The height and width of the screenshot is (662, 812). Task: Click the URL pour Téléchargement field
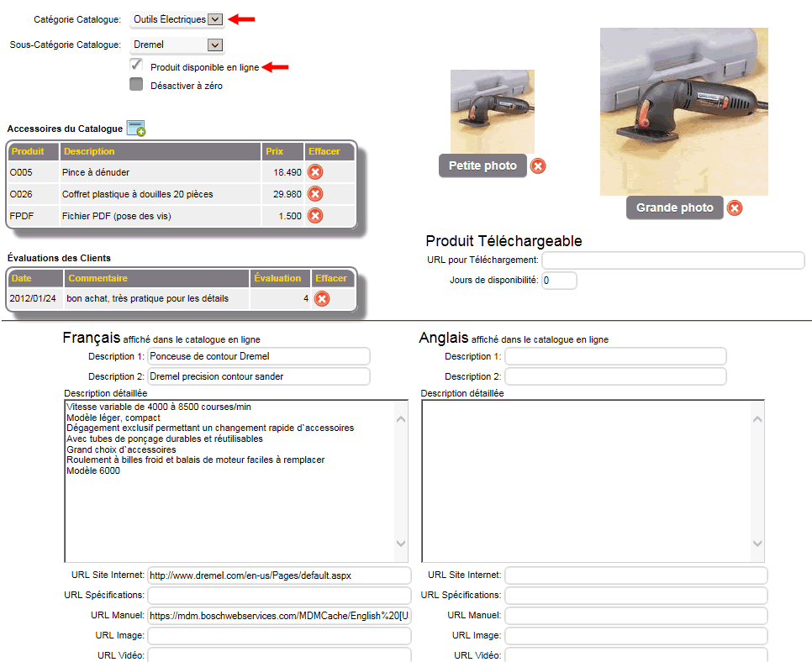tap(673, 260)
